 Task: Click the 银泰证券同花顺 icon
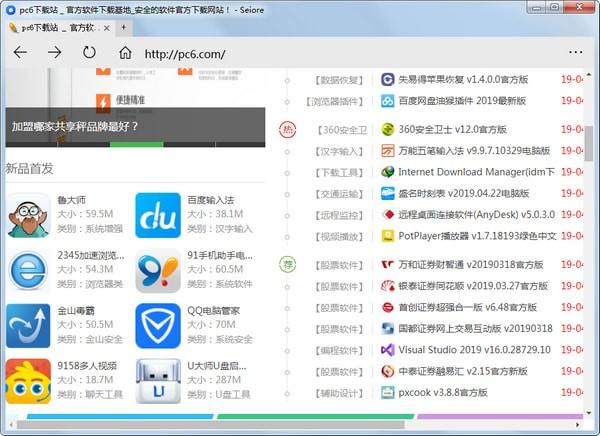pyautogui.click(x=388, y=286)
